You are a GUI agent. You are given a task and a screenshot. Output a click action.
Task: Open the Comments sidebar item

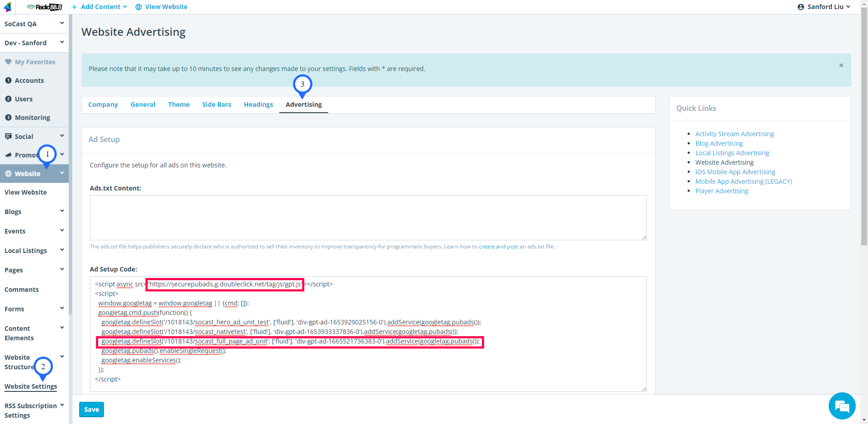tap(22, 290)
